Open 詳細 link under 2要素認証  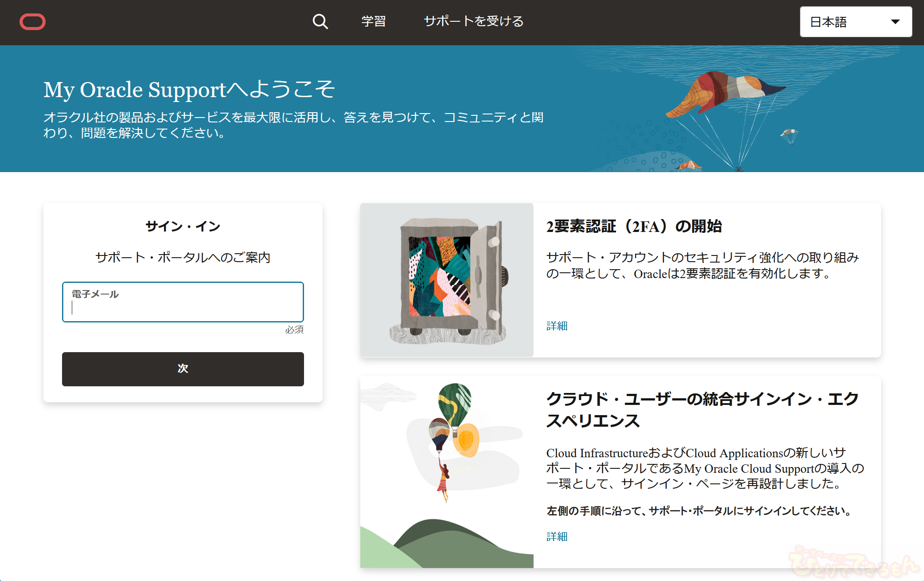pyautogui.click(x=557, y=326)
